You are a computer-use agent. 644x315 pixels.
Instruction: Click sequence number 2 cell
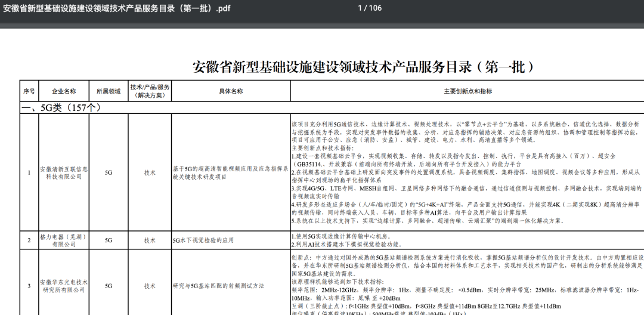click(29, 240)
